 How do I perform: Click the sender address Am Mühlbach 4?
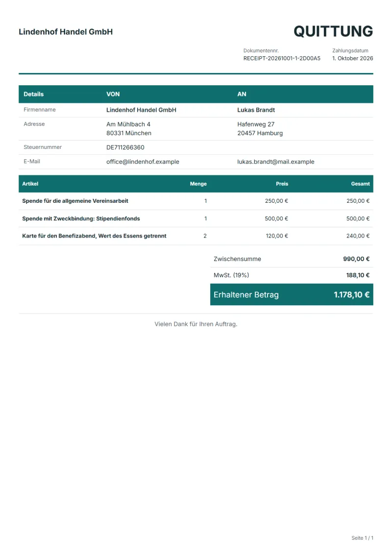coord(128,124)
